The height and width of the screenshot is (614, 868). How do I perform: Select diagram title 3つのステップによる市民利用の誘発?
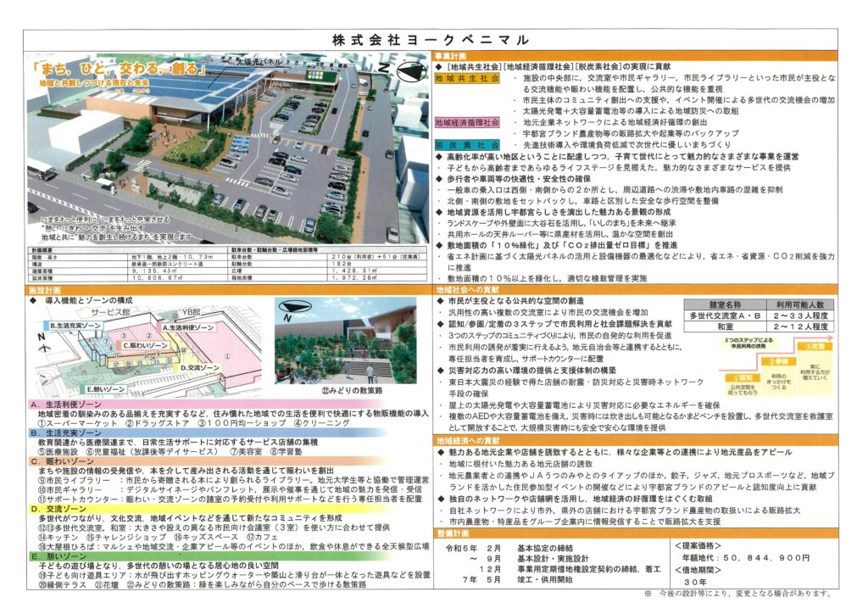coord(748,343)
